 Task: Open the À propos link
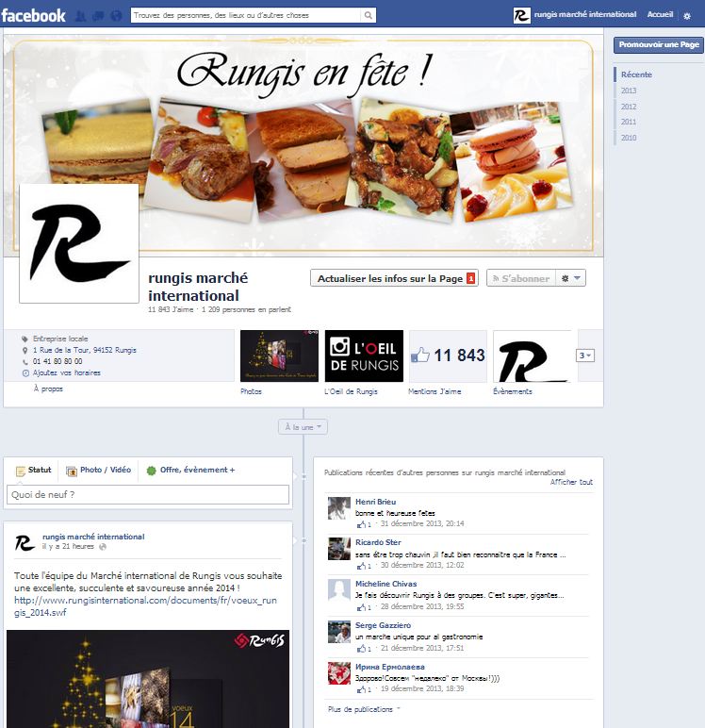click(x=48, y=389)
